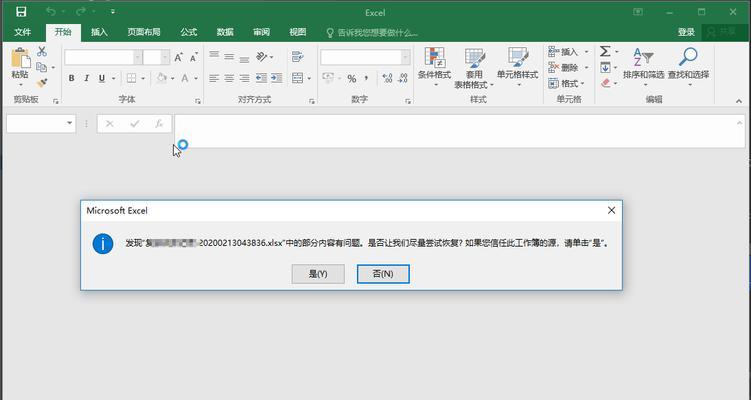The width and height of the screenshot is (751, 400).
Task: Click the Increase Indent icon
Action: [x=276, y=78]
